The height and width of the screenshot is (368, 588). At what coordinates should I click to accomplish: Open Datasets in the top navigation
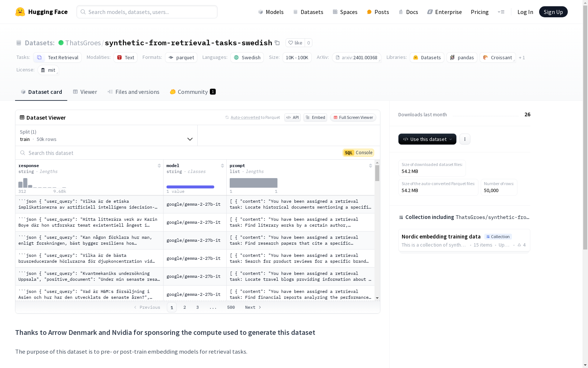pos(308,12)
